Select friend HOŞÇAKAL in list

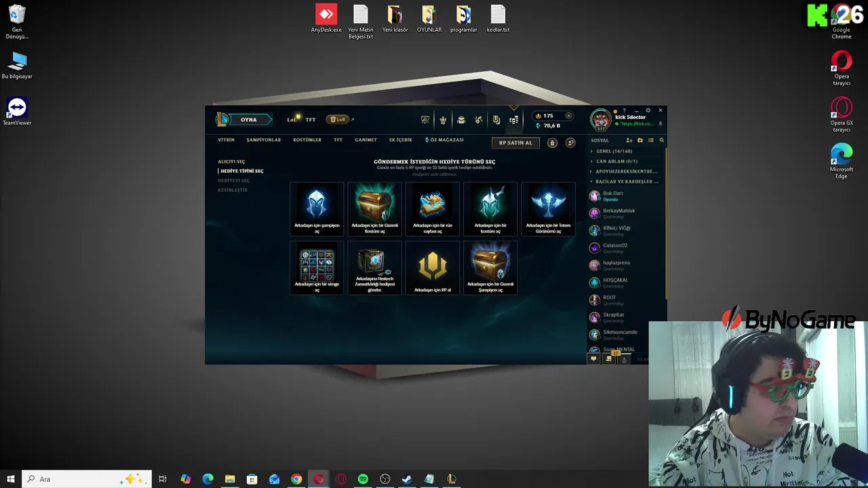625,283
